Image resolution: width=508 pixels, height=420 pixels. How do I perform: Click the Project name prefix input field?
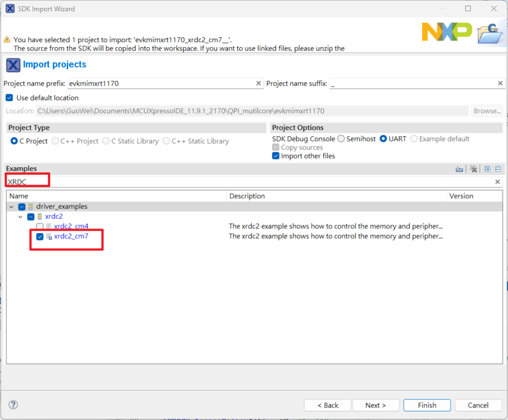160,83
